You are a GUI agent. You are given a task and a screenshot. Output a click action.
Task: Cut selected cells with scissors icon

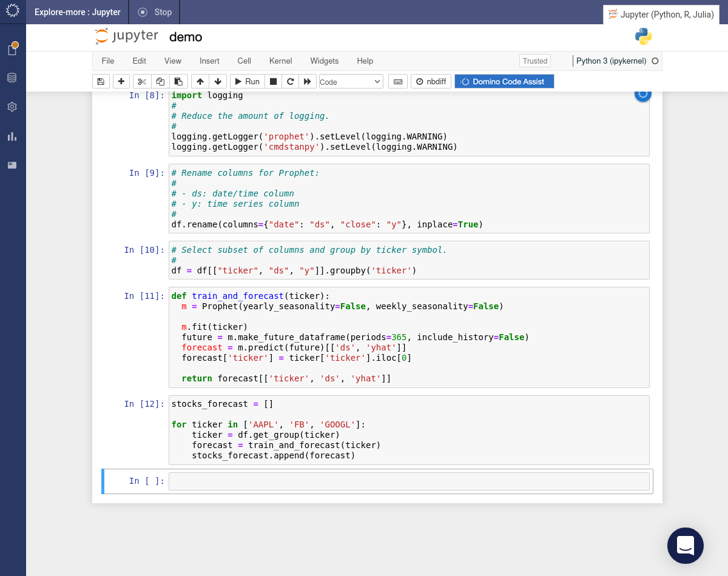142,81
